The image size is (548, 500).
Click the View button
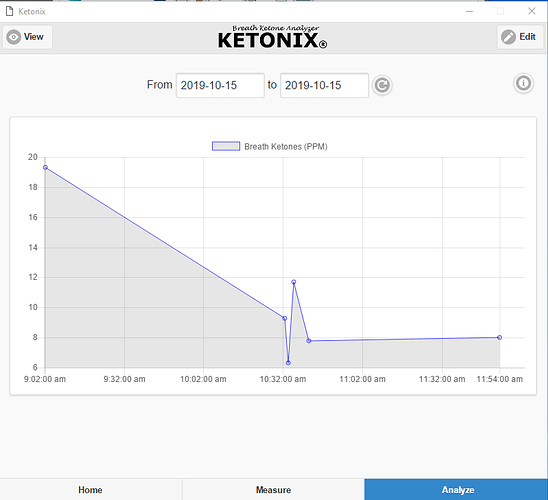pos(28,37)
